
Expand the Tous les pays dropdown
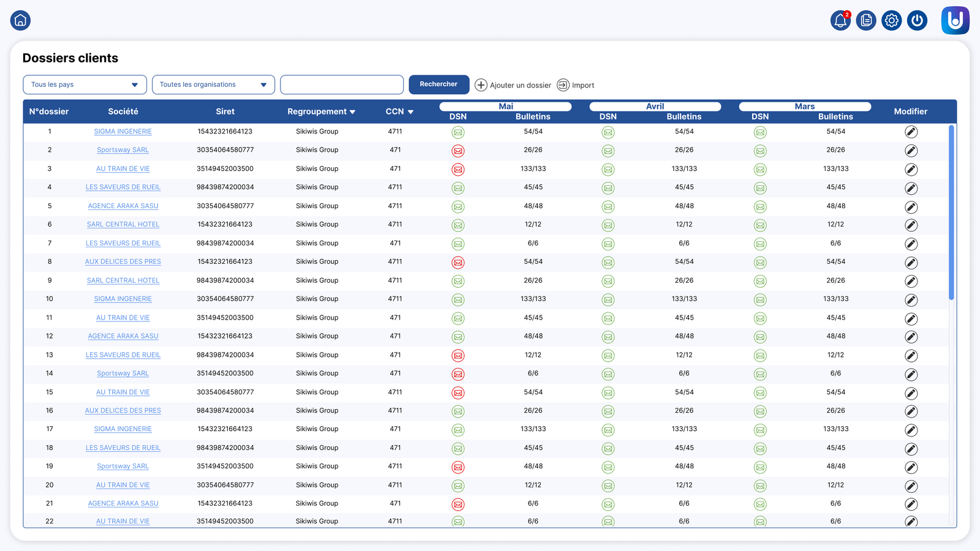tap(85, 84)
